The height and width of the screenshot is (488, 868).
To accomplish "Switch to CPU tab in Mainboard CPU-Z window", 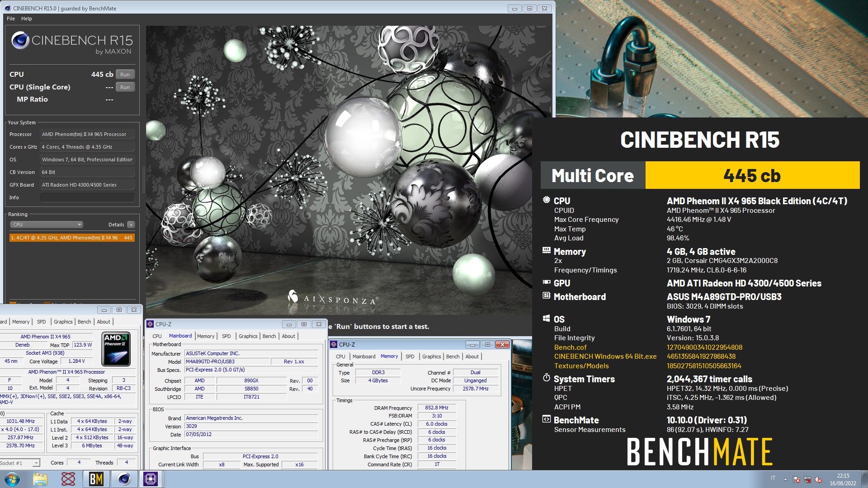I will point(157,336).
